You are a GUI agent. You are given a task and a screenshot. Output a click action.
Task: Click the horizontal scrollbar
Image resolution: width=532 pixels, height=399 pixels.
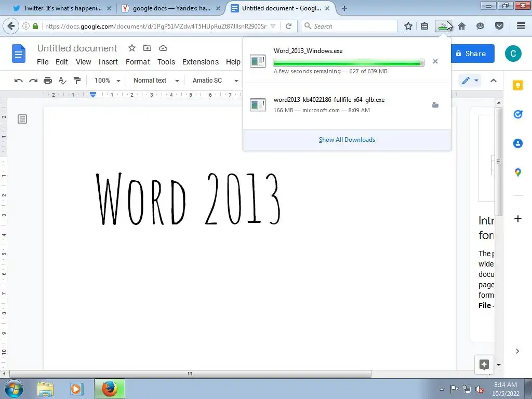(x=190, y=374)
